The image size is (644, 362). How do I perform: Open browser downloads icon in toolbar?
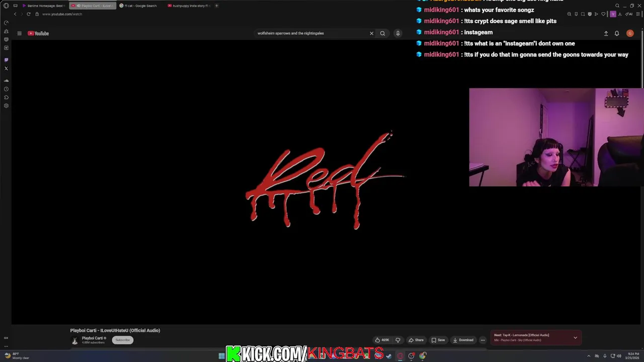(620, 14)
